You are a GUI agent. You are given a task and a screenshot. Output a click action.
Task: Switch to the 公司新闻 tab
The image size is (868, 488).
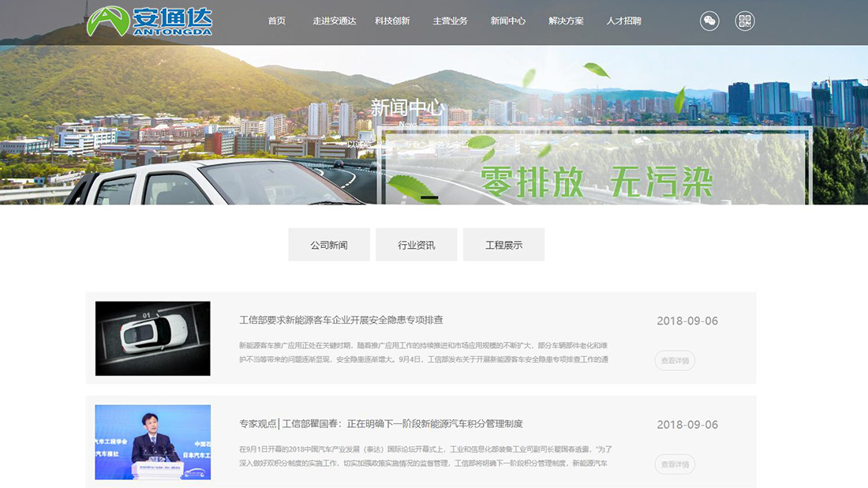328,244
